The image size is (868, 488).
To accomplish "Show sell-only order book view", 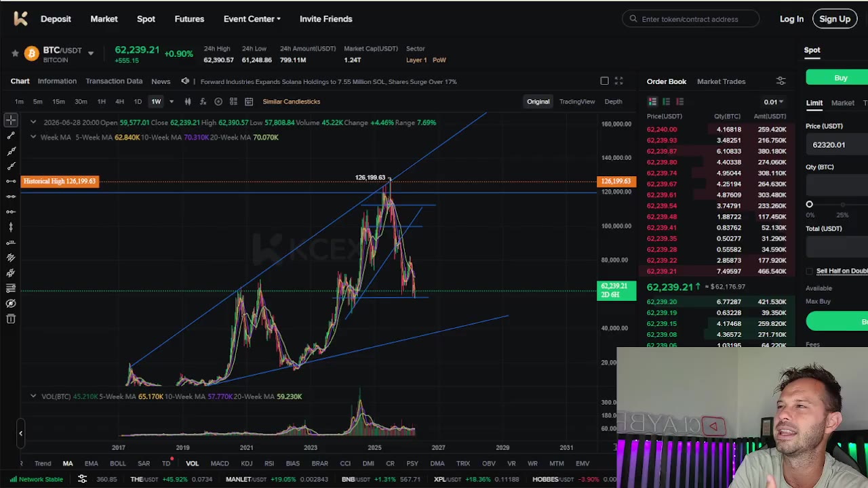I will point(679,102).
